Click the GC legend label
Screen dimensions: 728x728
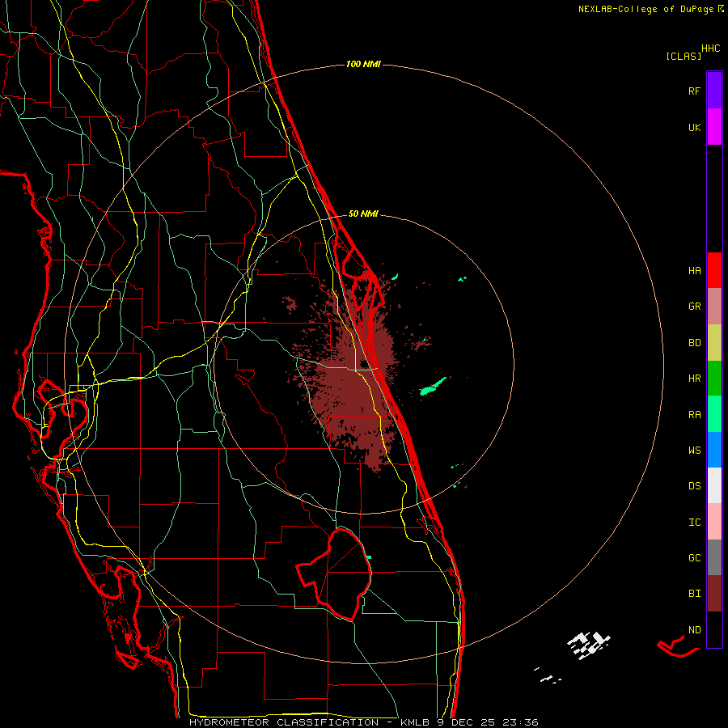[x=694, y=557]
